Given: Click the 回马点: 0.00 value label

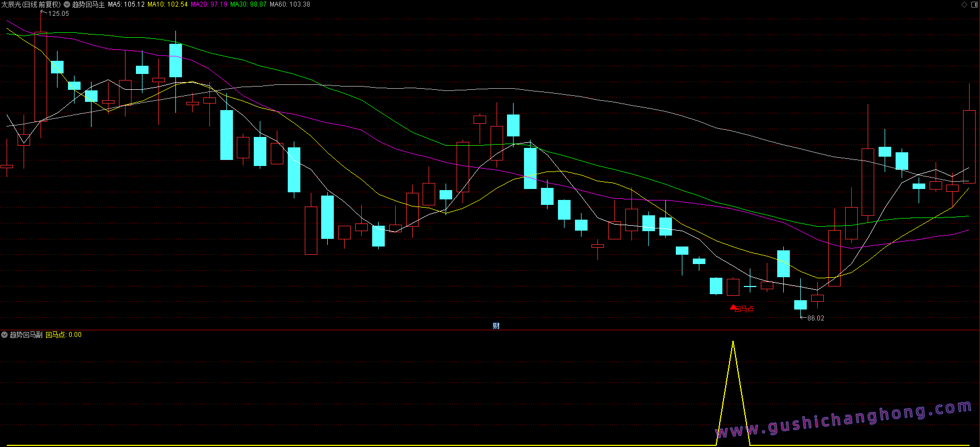Looking at the screenshot, I should point(64,335).
